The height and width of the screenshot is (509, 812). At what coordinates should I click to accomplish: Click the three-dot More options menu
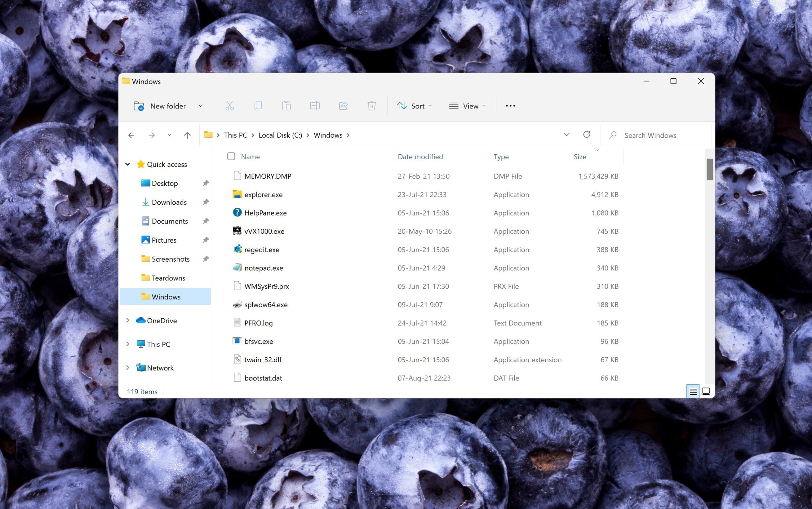[509, 106]
